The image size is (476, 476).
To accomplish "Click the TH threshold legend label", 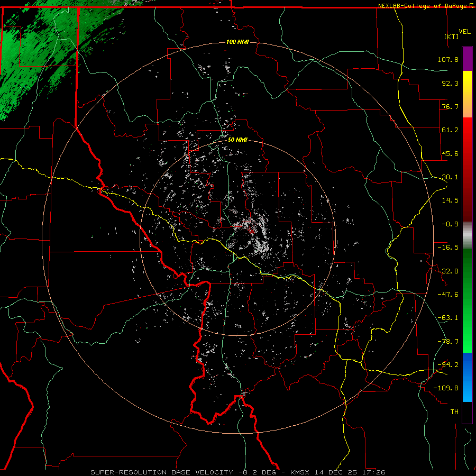I will [x=454, y=412].
